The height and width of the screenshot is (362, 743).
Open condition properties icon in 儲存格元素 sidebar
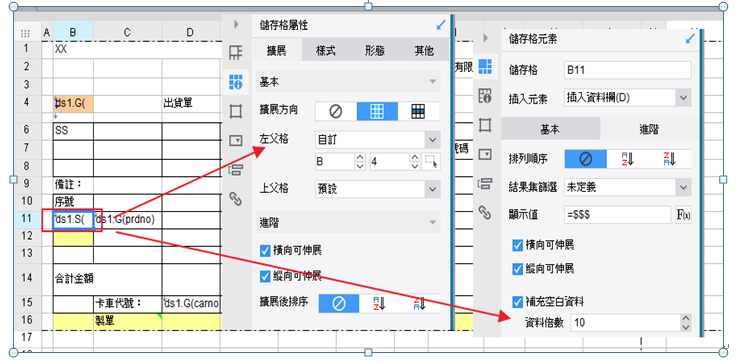coord(485,184)
